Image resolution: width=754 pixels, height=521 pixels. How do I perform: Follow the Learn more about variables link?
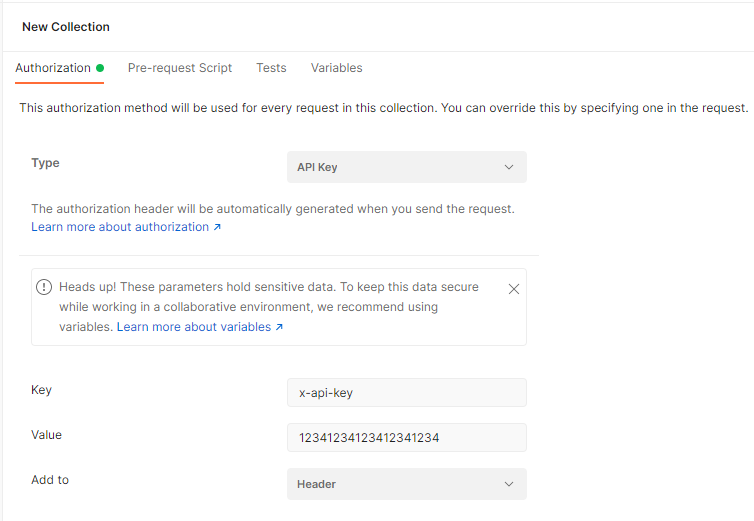pos(194,327)
